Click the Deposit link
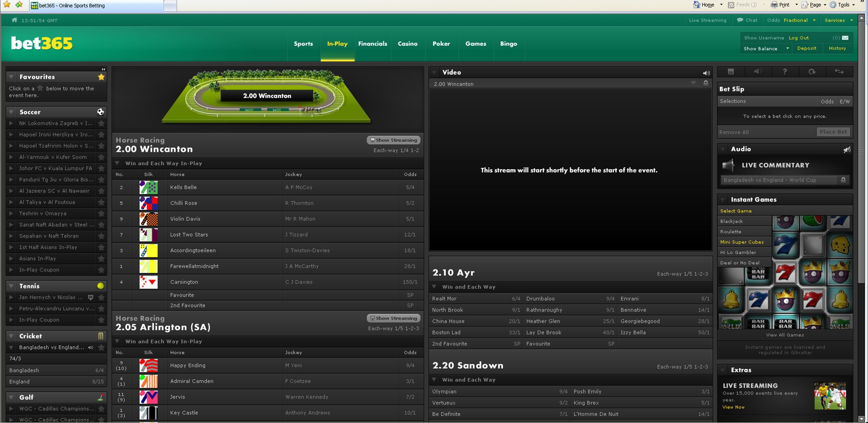The width and height of the screenshot is (868, 423). pos(807,48)
